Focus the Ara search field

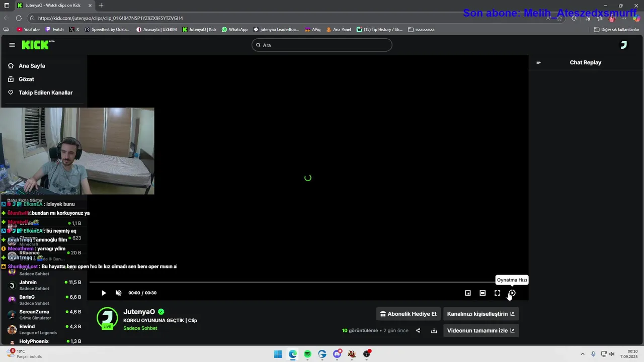point(322,45)
